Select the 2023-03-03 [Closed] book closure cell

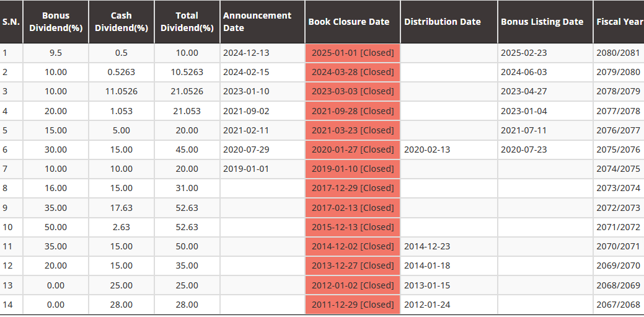coord(352,92)
